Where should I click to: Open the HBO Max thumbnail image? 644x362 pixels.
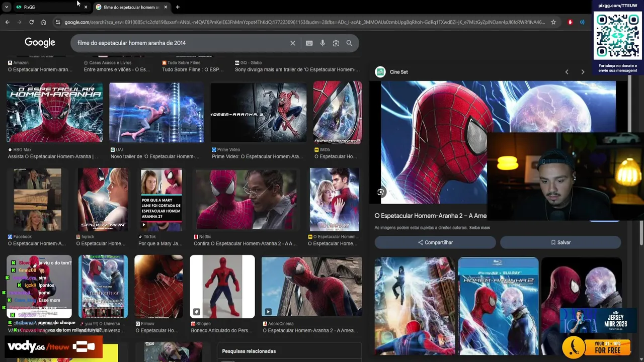point(54,113)
